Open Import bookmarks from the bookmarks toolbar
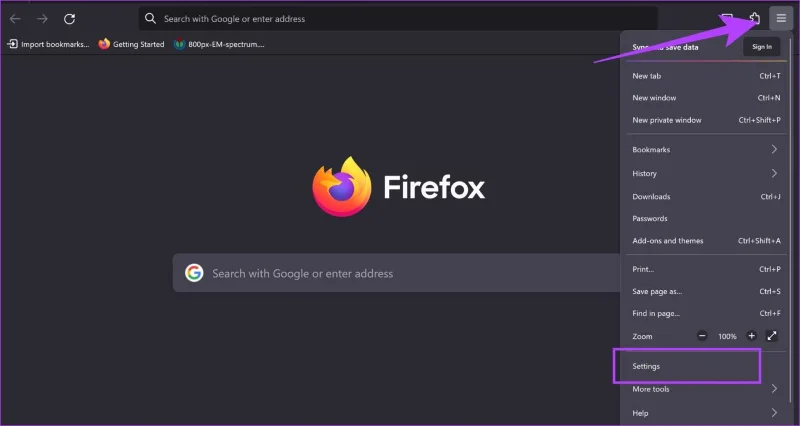This screenshot has height=426, width=800. click(48, 44)
